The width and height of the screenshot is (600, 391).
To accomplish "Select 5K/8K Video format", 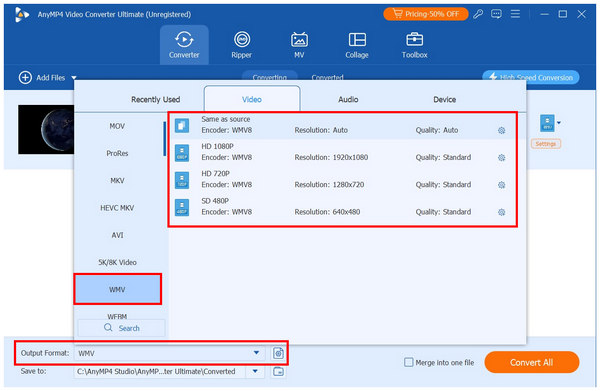I will [x=117, y=262].
